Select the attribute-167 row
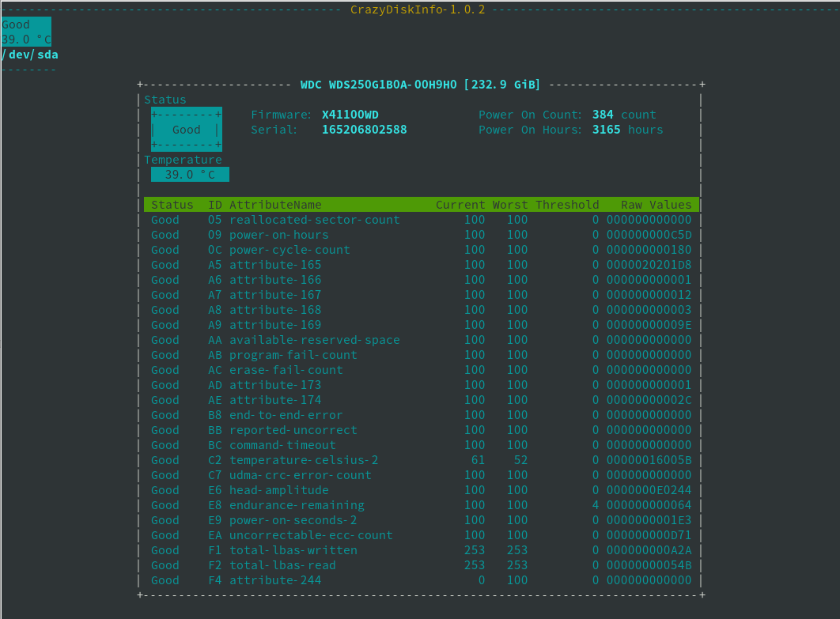The image size is (840, 619). click(x=422, y=295)
